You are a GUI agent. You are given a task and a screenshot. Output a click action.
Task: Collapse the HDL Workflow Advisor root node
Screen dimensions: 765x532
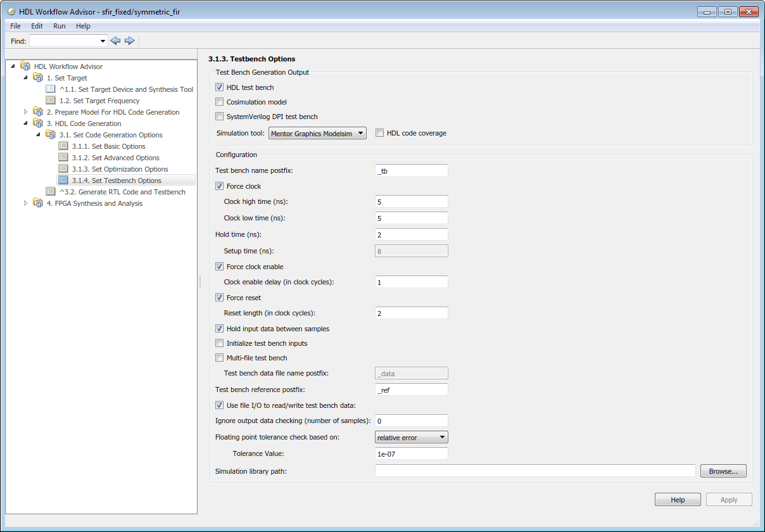pos(14,66)
